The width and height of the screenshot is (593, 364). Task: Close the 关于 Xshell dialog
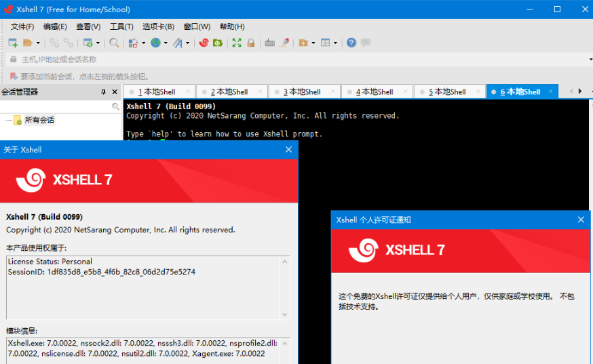[288, 150]
